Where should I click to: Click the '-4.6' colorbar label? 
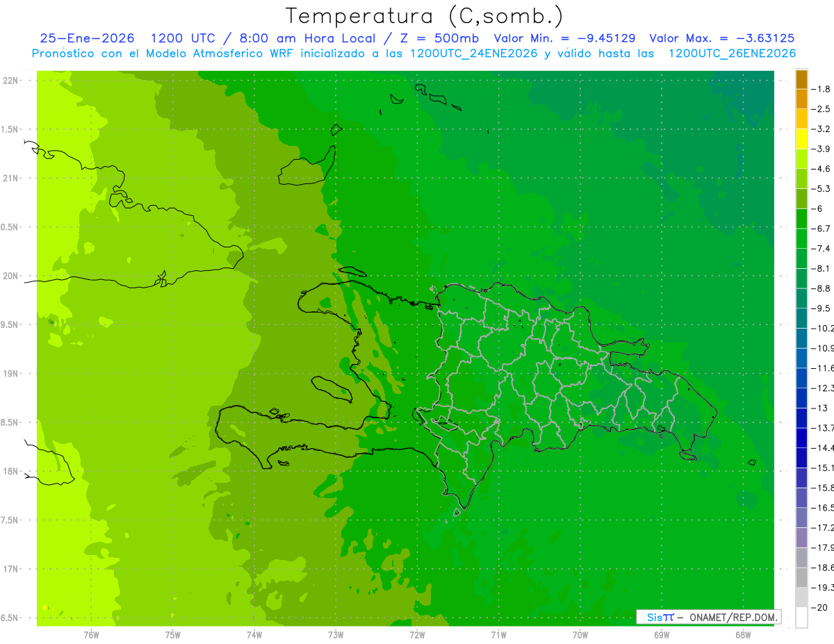point(822,169)
